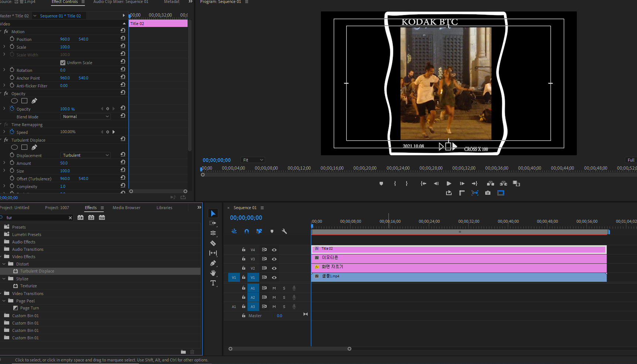Create ellipse mask under Opacity
The image size is (637, 364).
14,101
